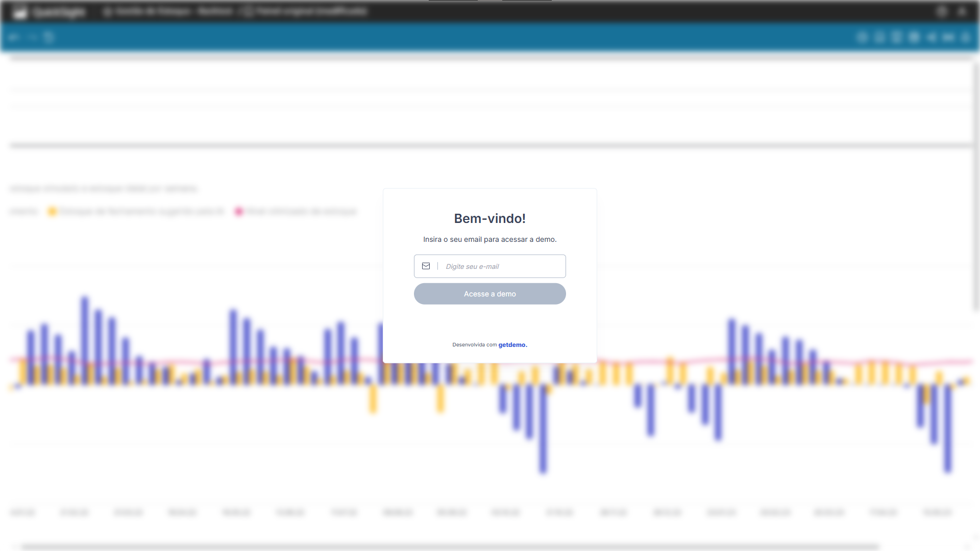Click the horizontal scrollbar below the chart

pos(449,546)
